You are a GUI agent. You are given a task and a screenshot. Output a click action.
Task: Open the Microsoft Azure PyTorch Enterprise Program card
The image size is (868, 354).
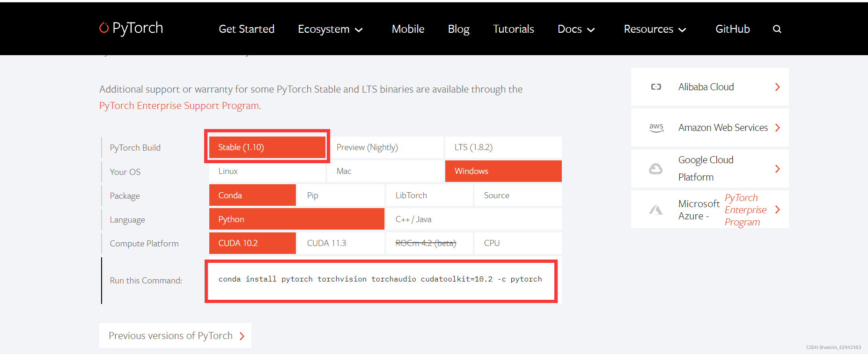pos(710,210)
